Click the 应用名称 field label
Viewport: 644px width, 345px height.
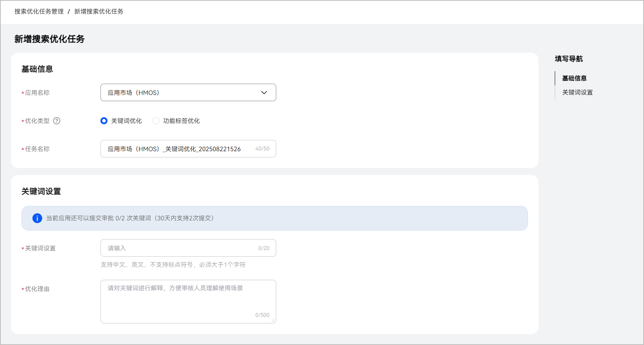click(x=38, y=93)
